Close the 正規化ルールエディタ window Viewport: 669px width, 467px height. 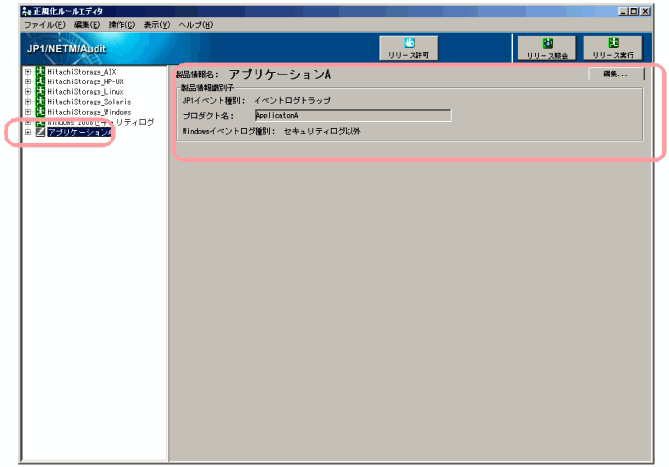click(x=646, y=12)
